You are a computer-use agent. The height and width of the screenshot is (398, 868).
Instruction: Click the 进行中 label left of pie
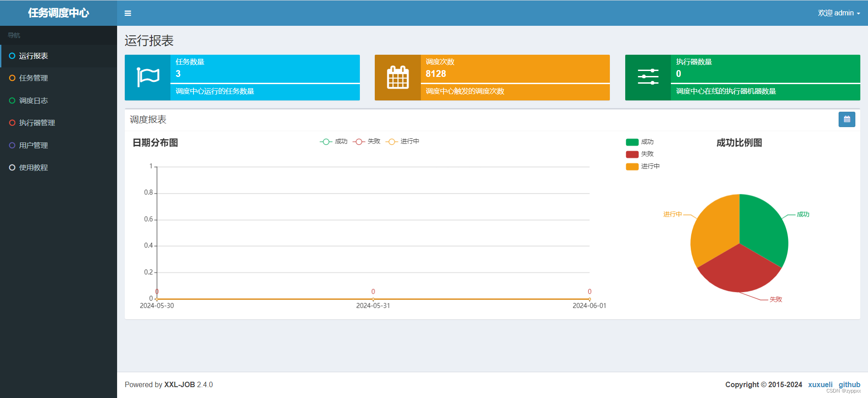673,214
